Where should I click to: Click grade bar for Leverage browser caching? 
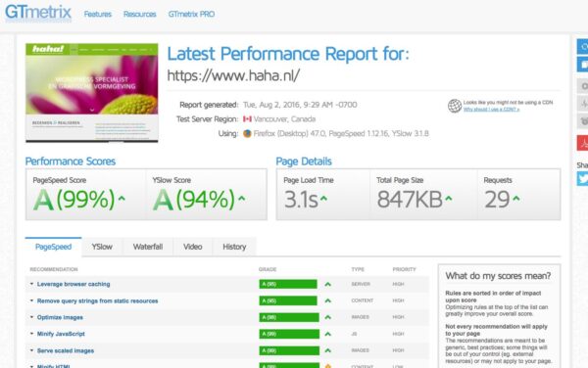[288, 284]
